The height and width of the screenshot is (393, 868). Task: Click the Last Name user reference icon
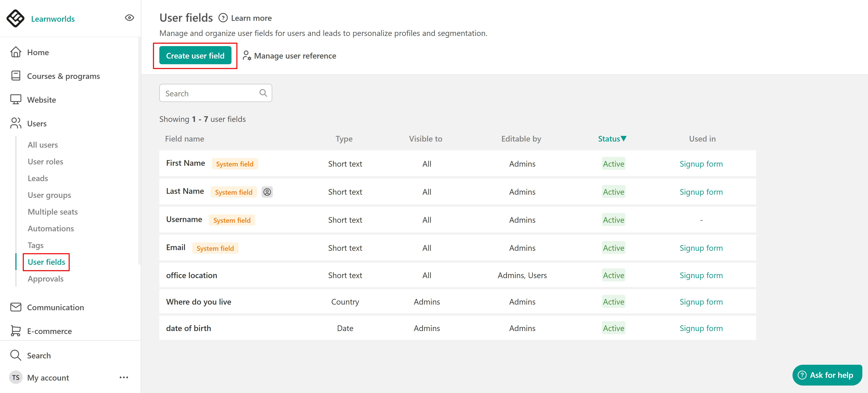coord(267,192)
